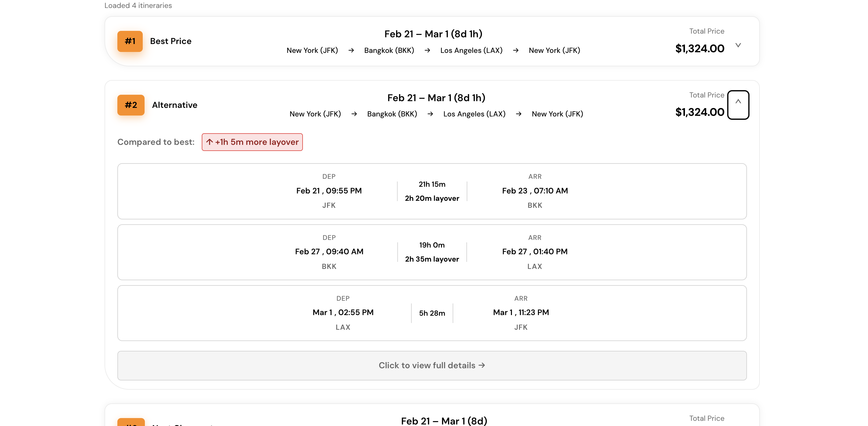Click the +1h 5m more layover badge
Viewport: 868px width, 426px height.
click(x=252, y=142)
